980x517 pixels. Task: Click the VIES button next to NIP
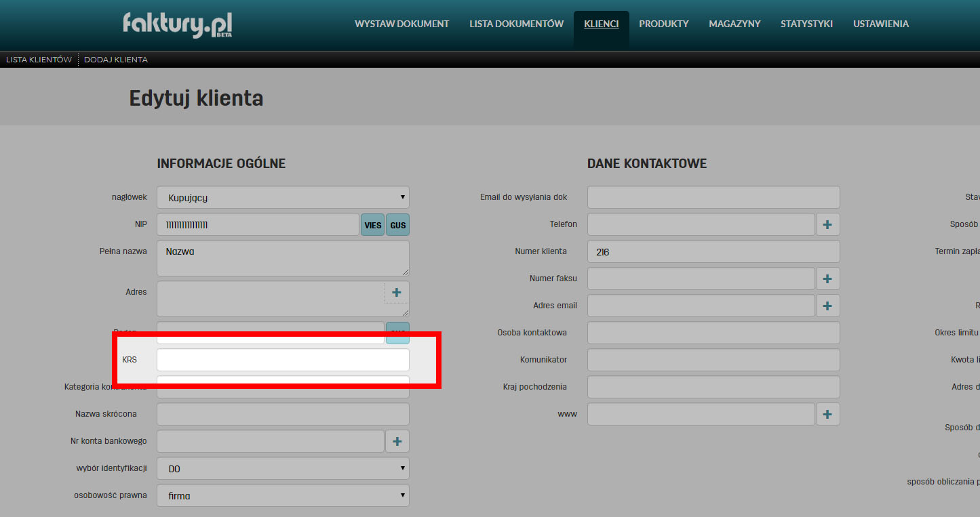372,224
